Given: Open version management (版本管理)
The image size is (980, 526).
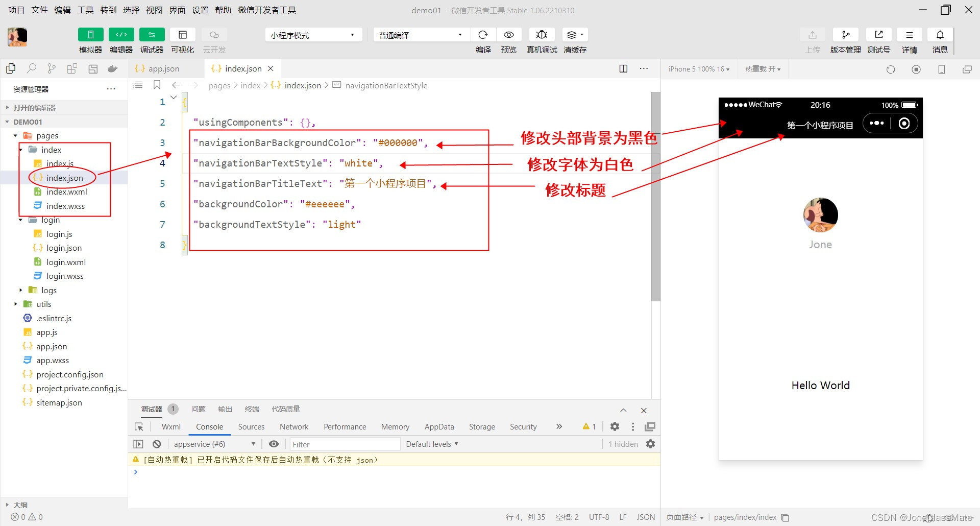Looking at the screenshot, I should 846,35.
